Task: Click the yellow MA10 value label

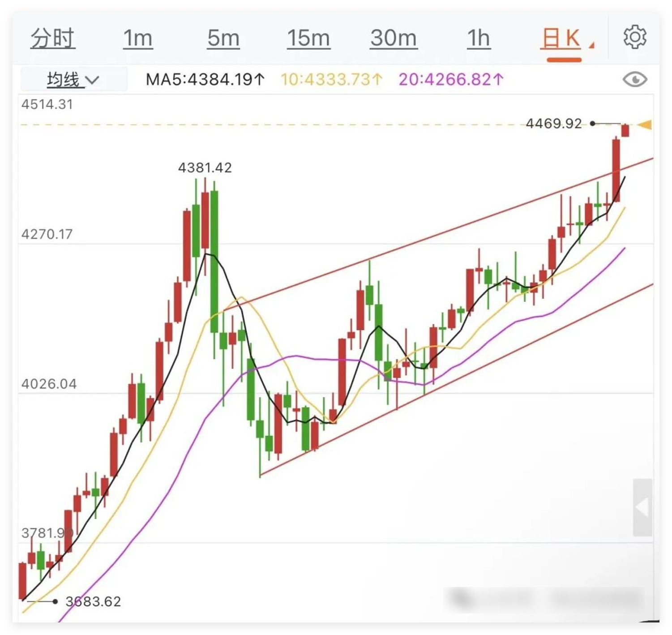Action: click(332, 80)
